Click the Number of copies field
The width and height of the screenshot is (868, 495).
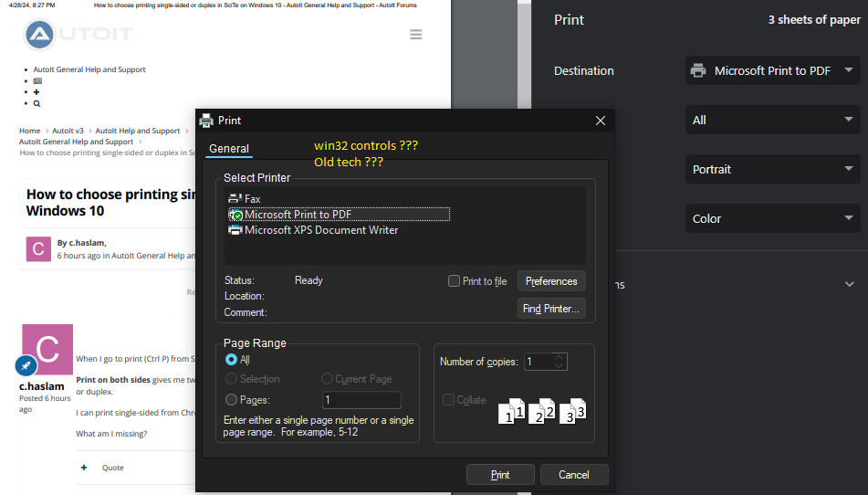tap(539, 362)
